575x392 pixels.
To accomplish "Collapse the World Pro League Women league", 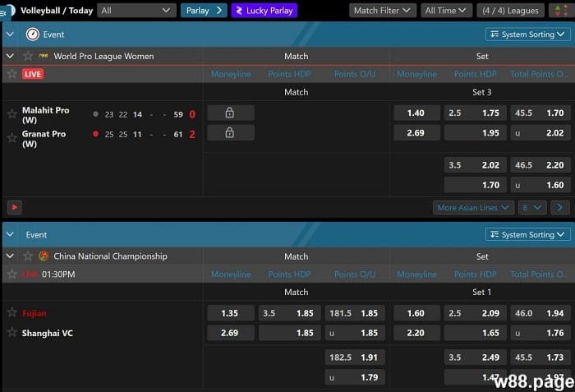I will (10, 56).
